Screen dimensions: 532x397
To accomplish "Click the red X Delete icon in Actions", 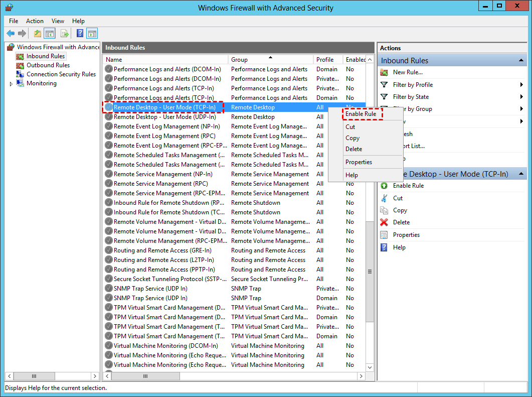I will click(384, 222).
